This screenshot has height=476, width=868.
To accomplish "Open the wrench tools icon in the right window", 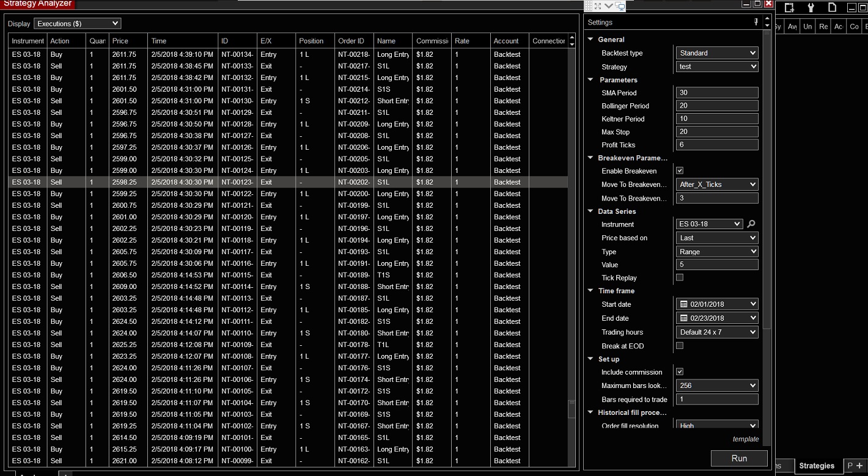I will point(811,7).
